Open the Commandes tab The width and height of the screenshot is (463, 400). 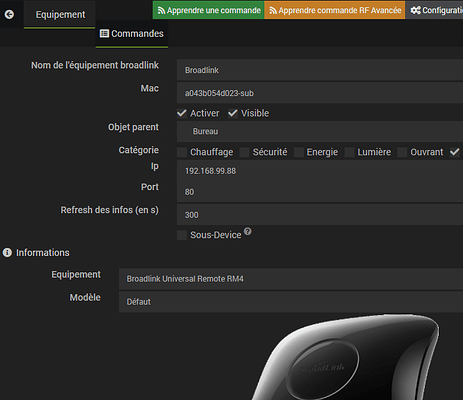(x=132, y=34)
